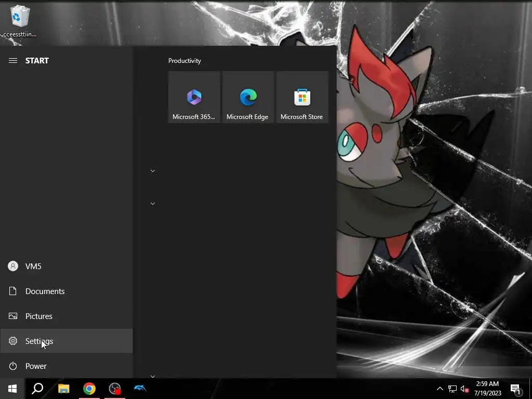Open Documents from the Start menu
Image resolution: width=532 pixels, height=399 pixels.
click(66, 291)
